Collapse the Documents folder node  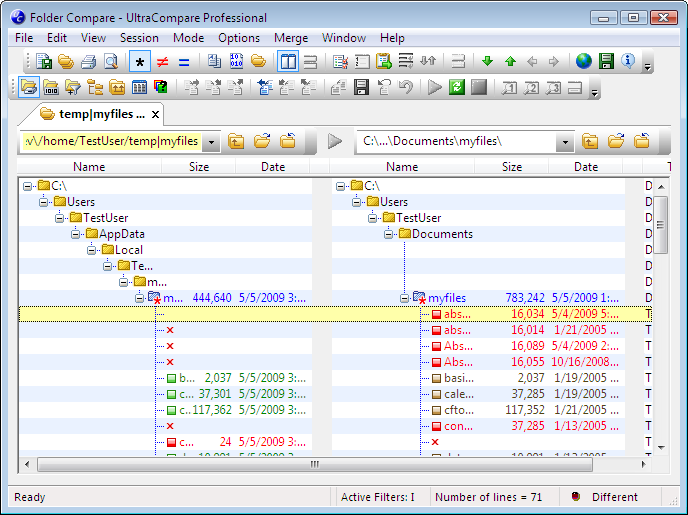click(388, 234)
